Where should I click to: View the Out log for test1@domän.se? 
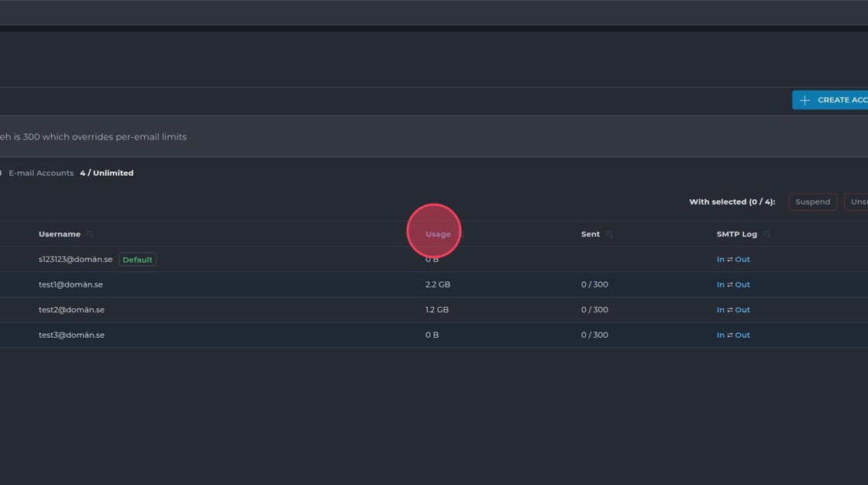(742, 284)
